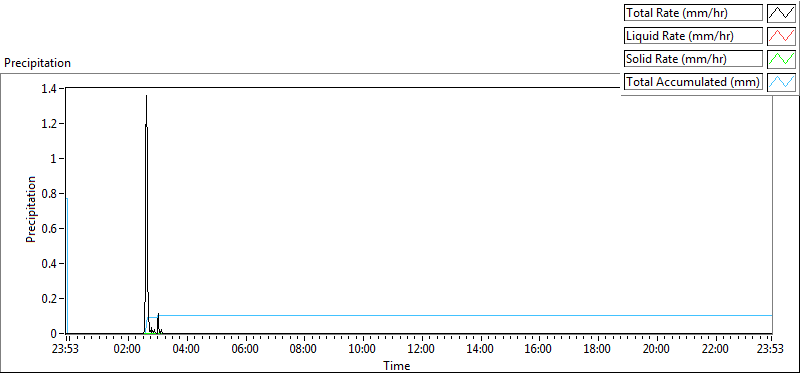Screen dimensions: 800x373
Task: Click the Total Rate black line icon
Action: pos(781,13)
